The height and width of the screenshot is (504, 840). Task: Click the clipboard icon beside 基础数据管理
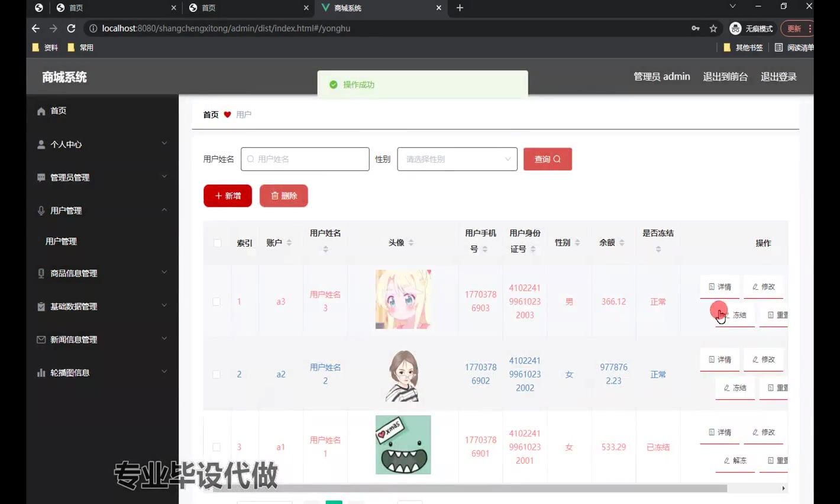[41, 306]
